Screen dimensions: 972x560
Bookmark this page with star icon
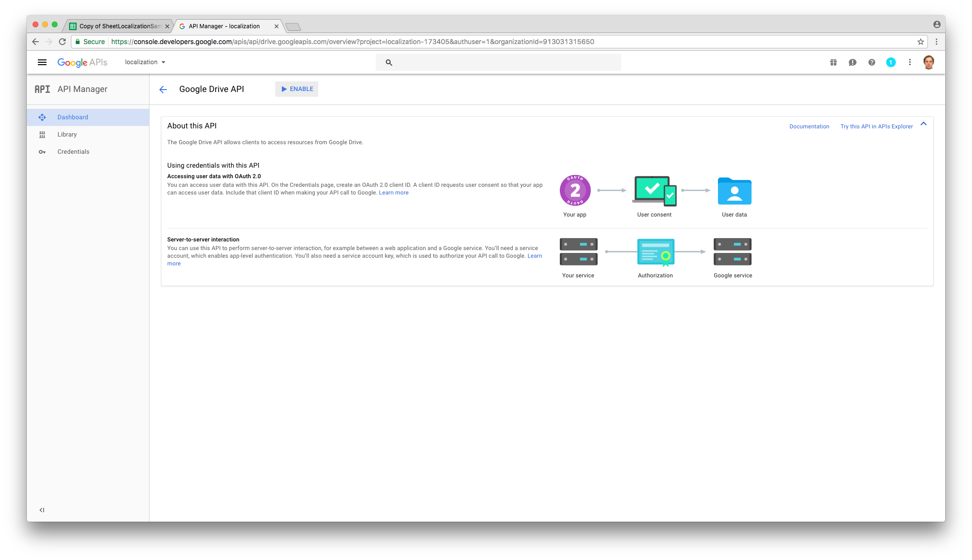point(921,42)
